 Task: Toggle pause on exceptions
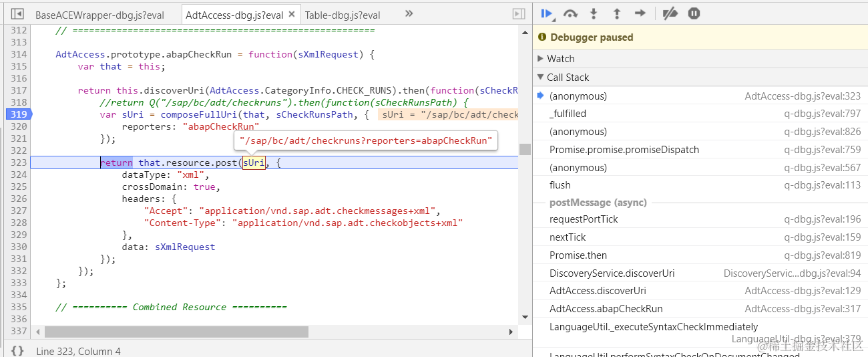pyautogui.click(x=694, y=13)
